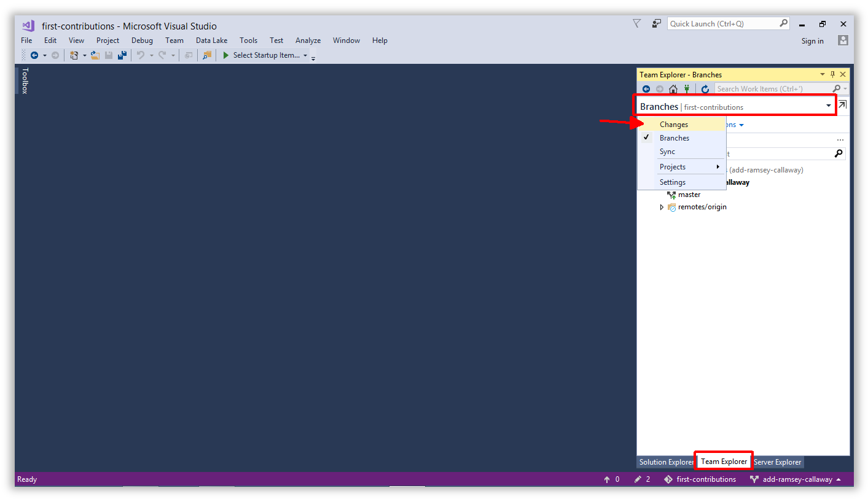Open the Edit menu
The image size is (868, 499).
(50, 41)
